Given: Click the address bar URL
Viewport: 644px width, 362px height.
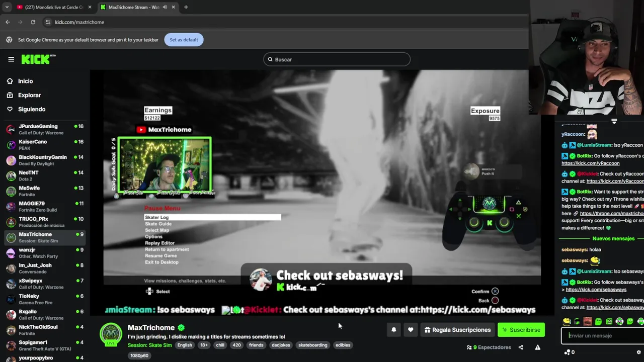Looking at the screenshot, I should click(79, 22).
